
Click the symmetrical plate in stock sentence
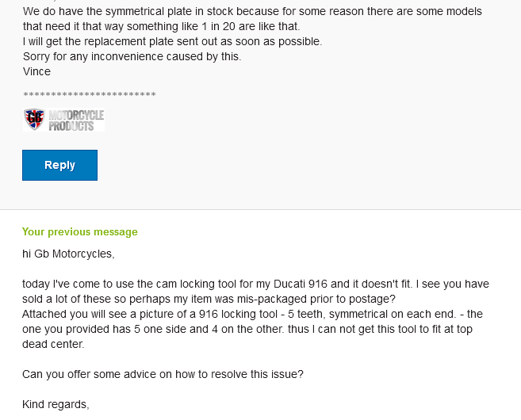(252, 11)
